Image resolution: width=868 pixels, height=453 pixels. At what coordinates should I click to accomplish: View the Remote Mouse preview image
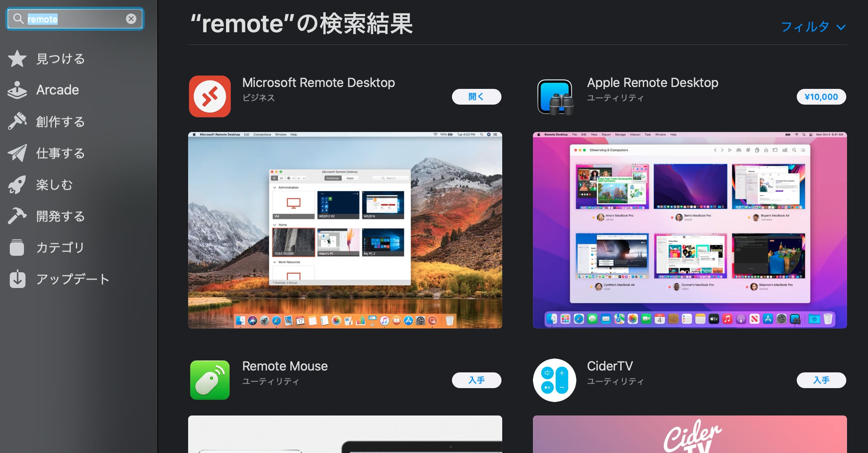point(345,434)
